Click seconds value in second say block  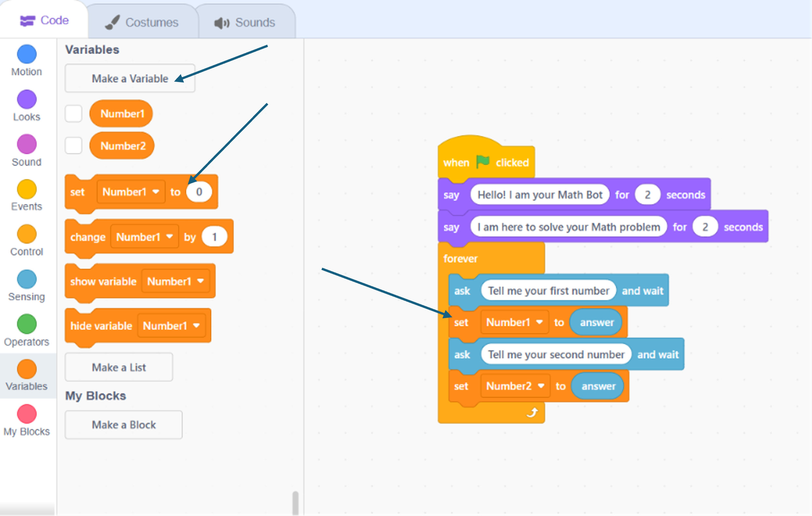point(705,227)
